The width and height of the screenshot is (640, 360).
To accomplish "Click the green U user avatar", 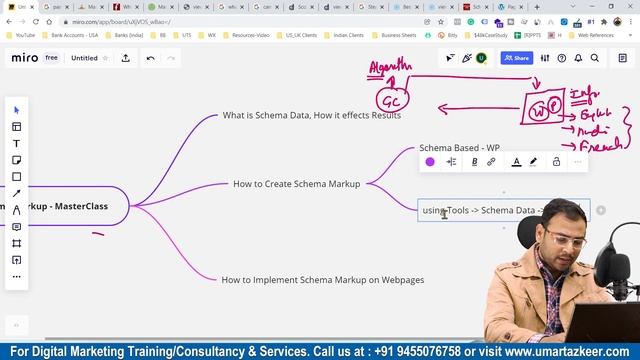I will point(481,58).
